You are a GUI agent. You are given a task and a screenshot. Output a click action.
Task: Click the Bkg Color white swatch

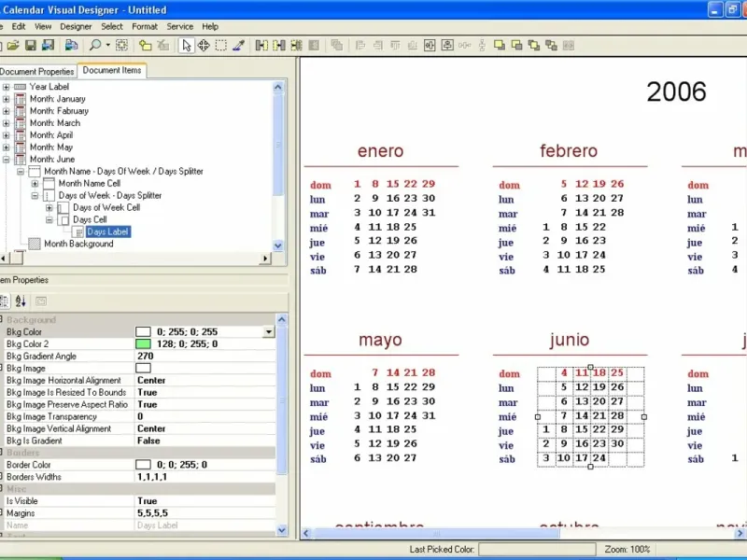(143, 332)
